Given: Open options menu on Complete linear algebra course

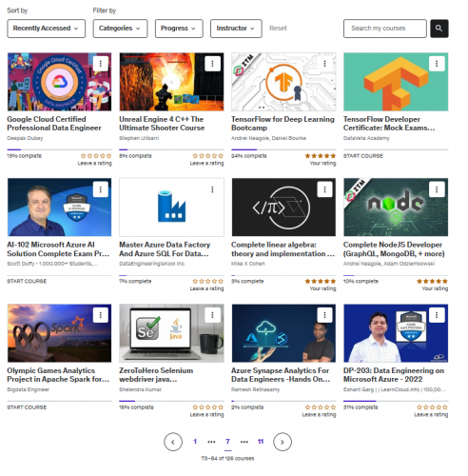Looking at the screenshot, I should 324,189.
